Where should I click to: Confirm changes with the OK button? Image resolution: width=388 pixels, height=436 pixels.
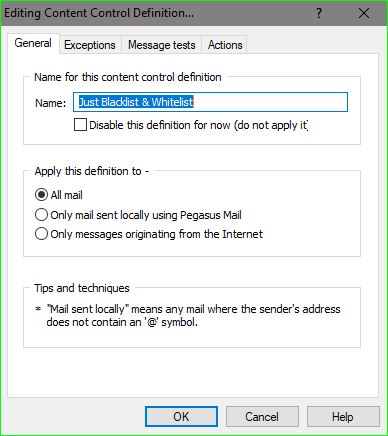181,417
